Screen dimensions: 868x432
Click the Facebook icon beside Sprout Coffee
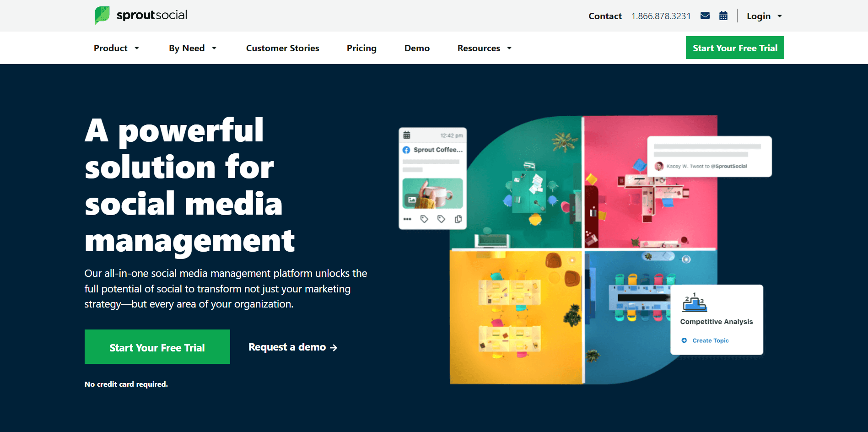(x=406, y=150)
